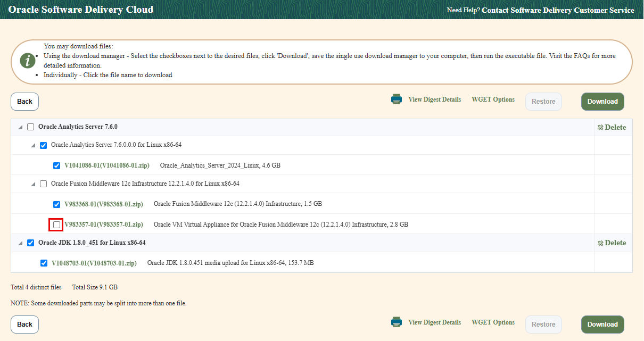Image resolution: width=644 pixels, height=341 pixels.
Task: Check the V983357-01 file checkbox
Action: [56, 225]
